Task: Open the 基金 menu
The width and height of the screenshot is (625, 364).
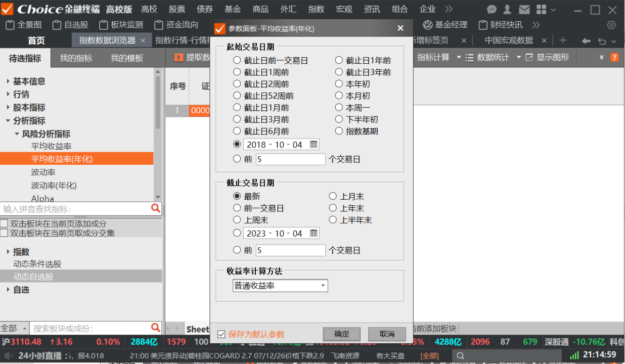Action: (233, 9)
